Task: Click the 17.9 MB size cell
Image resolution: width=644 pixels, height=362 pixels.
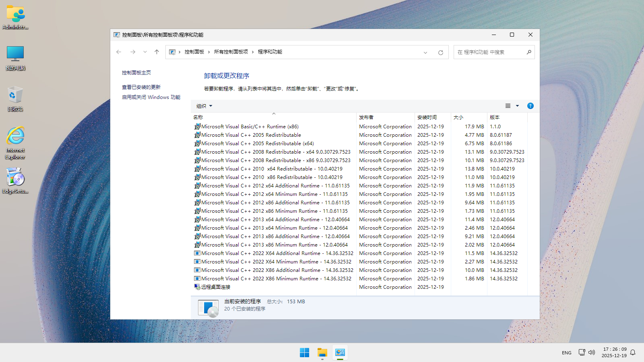Action: tap(475, 127)
